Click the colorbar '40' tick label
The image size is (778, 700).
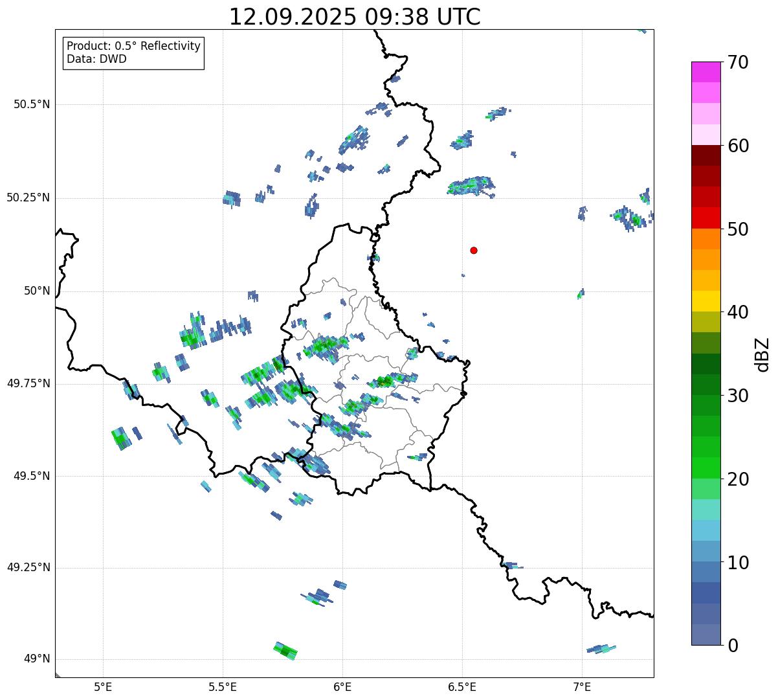pos(737,312)
